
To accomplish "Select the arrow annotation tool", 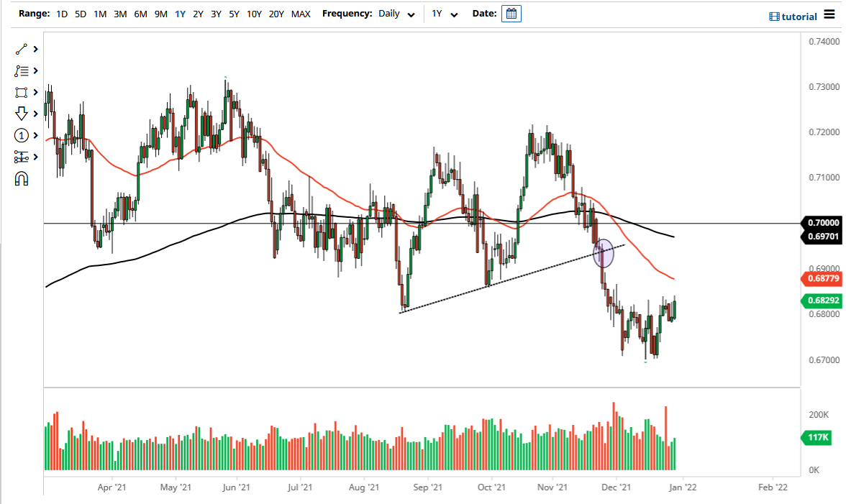I will 21,114.
